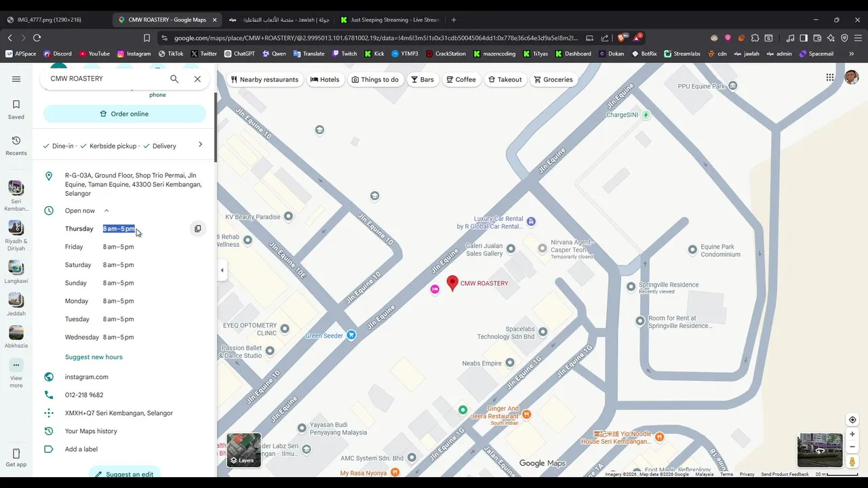The width and height of the screenshot is (868, 488).
Task: Select the Hotels chip
Action: [x=325, y=79]
